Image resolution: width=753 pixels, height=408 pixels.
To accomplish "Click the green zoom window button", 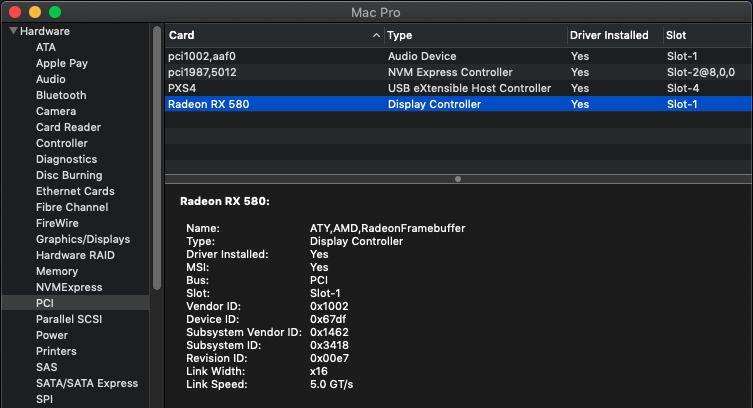I will 55,11.
